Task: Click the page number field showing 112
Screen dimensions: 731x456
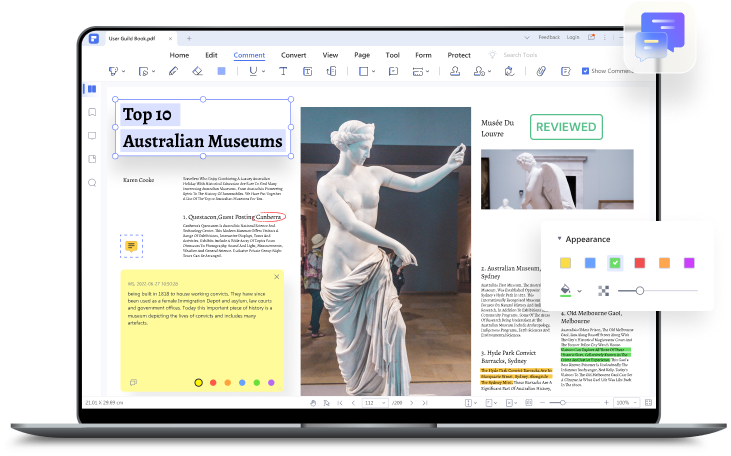Action: point(375,403)
